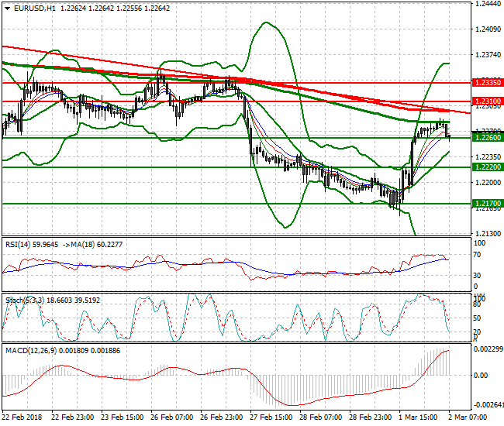The width and height of the screenshot is (504, 426).
Task: Click the 28 Feb 07:00 time label
Action: point(321,417)
